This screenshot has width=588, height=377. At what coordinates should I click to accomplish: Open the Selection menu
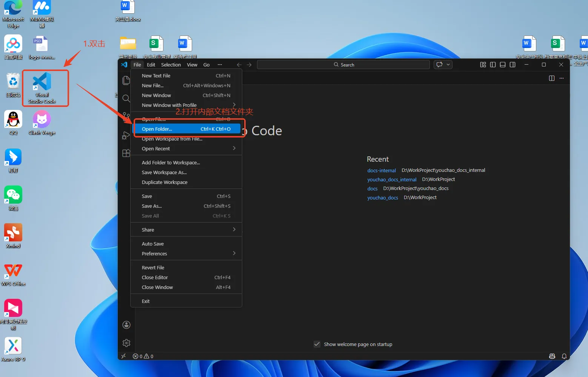point(171,65)
